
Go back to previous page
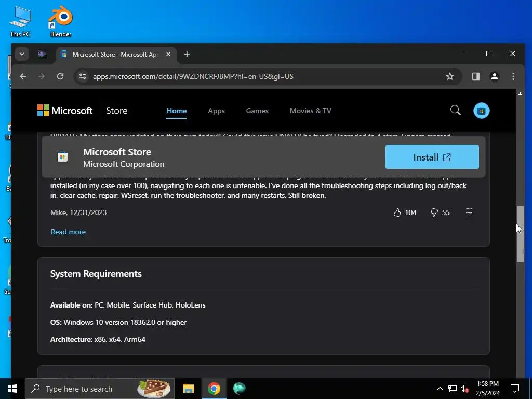pyautogui.click(x=23, y=76)
